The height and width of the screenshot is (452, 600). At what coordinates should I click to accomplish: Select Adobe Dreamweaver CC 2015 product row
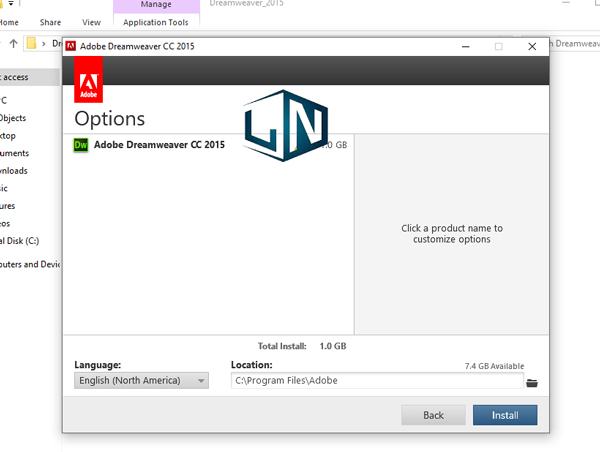coord(210,145)
